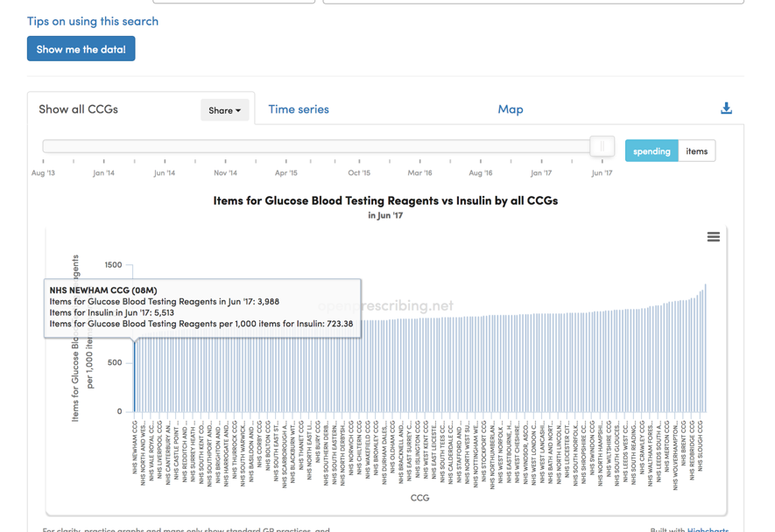Click the Jun '14 tick label on the date slider

(x=165, y=173)
